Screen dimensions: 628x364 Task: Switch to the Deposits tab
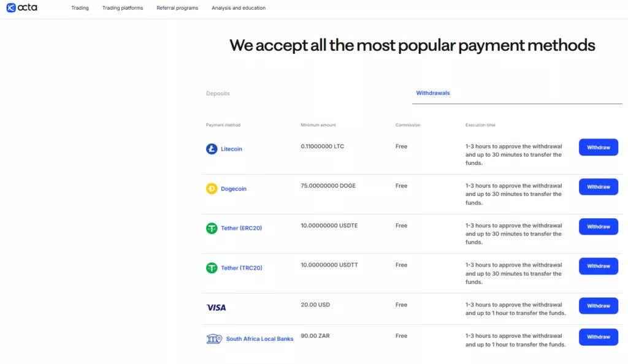pyautogui.click(x=218, y=93)
